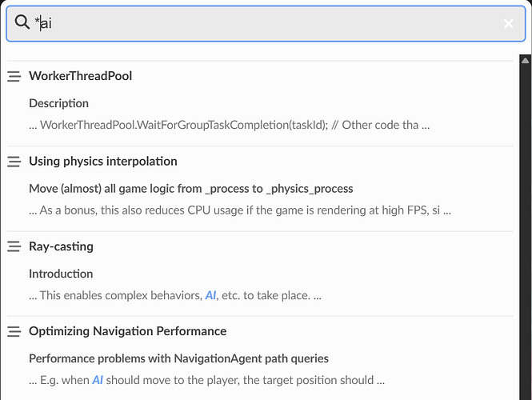Click the highlighted AI in Ray-casting snippet
The height and width of the screenshot is (400, 532).
pos(210,295)
